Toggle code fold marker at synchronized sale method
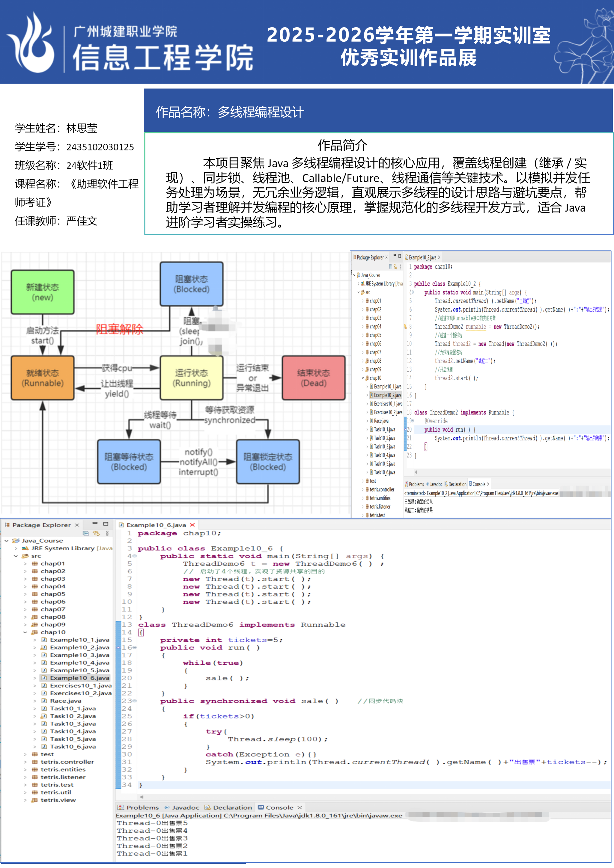The width and height of the screenshot is (614, 868). tap(135, 701)
